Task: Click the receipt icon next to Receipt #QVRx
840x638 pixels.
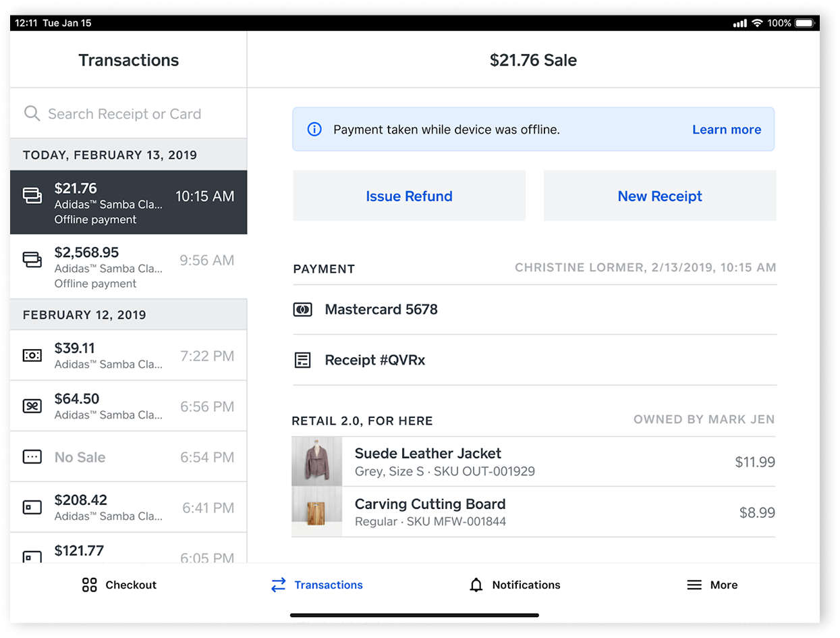Action: click(x=303, y=360)
